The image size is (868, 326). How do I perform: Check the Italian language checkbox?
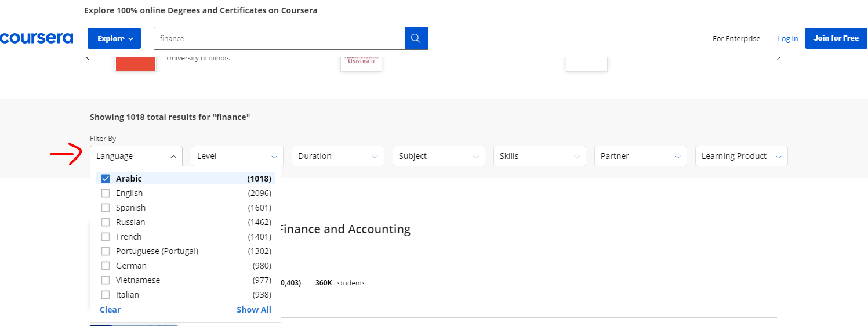coord(106,295)
